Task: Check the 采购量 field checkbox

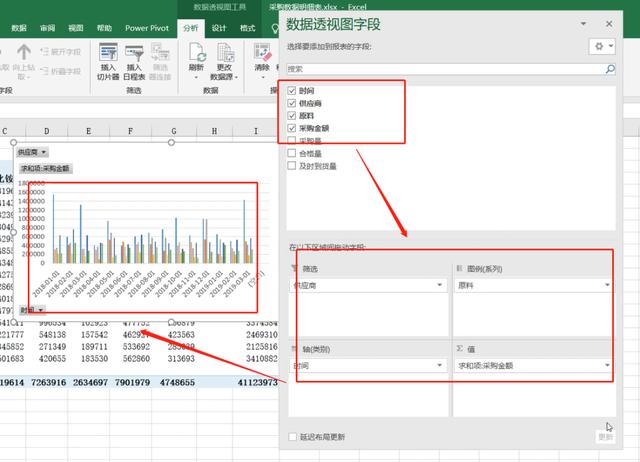Action: coord(291,141)
